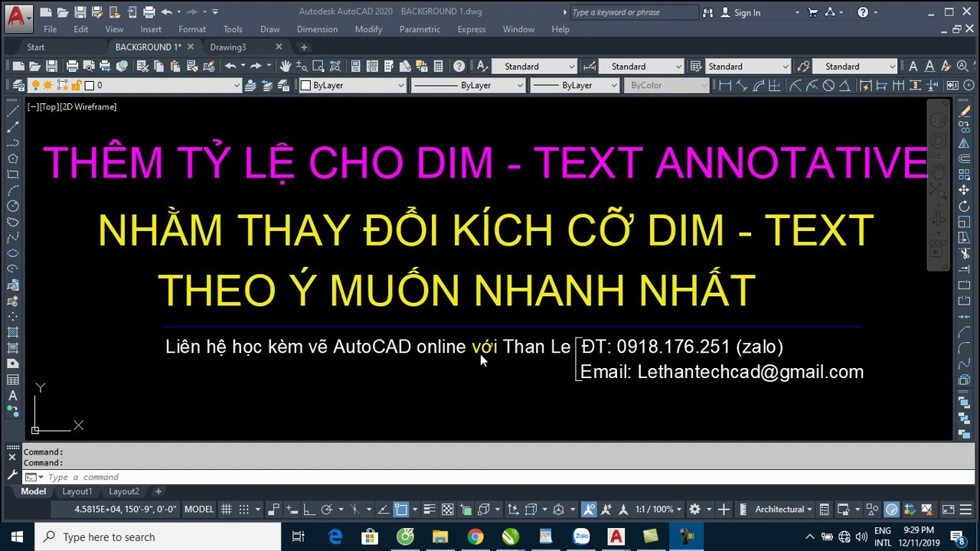Image resolution: width=980 pixels, height=551 pixels.
Task: Toggle MODEL space button in the status bar
Action: coord(199,509)
